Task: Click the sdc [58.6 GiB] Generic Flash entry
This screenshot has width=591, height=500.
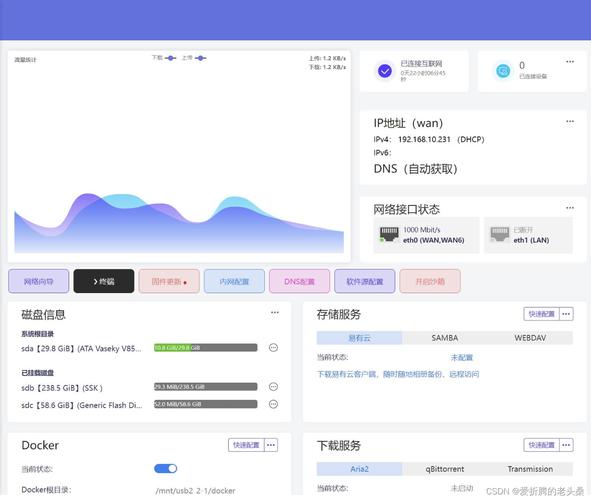Action: [x=82, y=405]
